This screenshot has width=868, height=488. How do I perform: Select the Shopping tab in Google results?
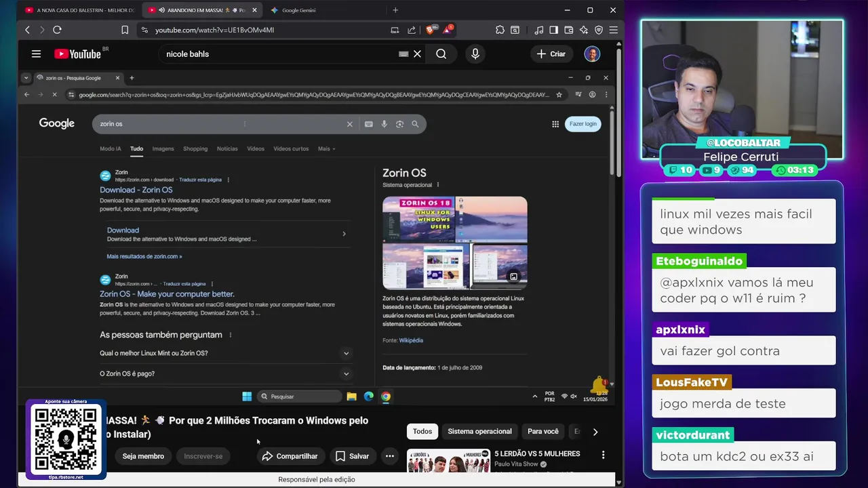(x=195, y=148)
